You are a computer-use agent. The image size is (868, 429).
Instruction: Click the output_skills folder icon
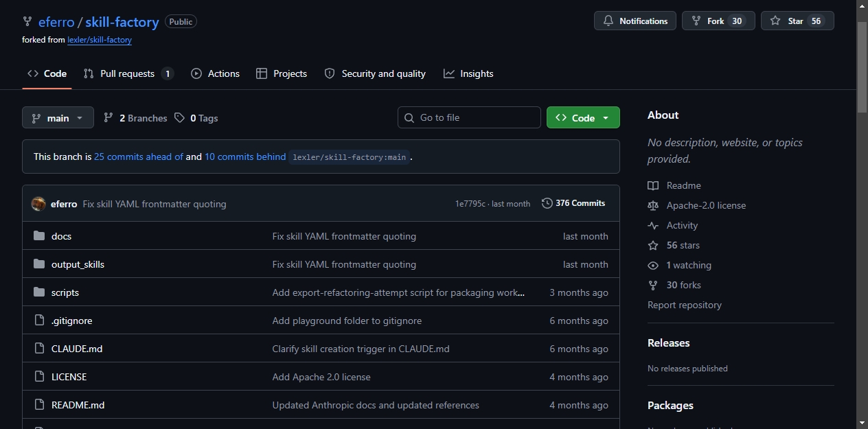click(x=39, y=264)
